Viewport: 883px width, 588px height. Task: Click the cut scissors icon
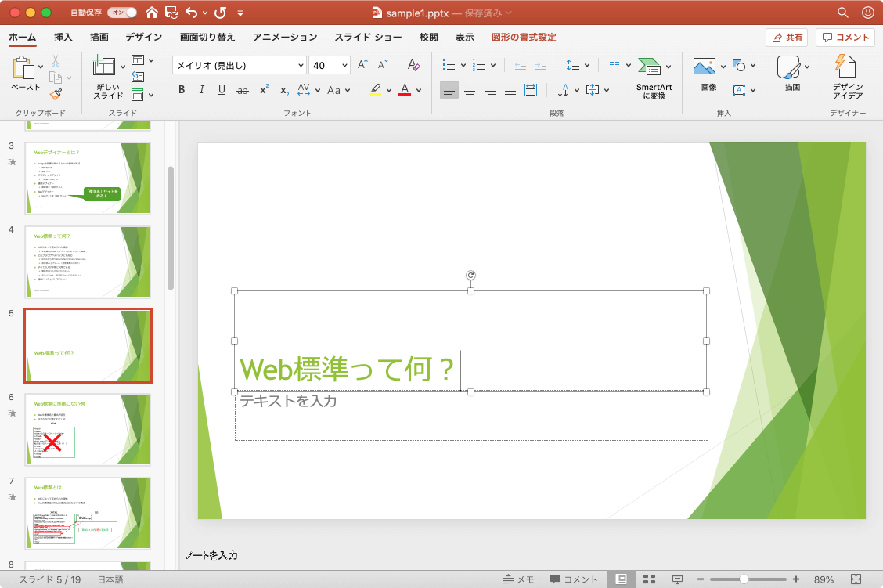(x=56, y=60)
